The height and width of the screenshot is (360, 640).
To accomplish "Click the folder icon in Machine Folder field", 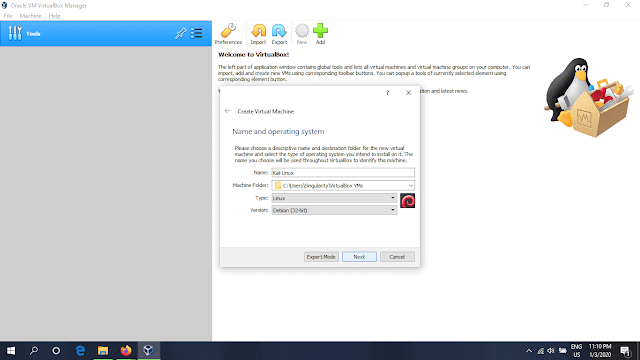I will 278,185.
